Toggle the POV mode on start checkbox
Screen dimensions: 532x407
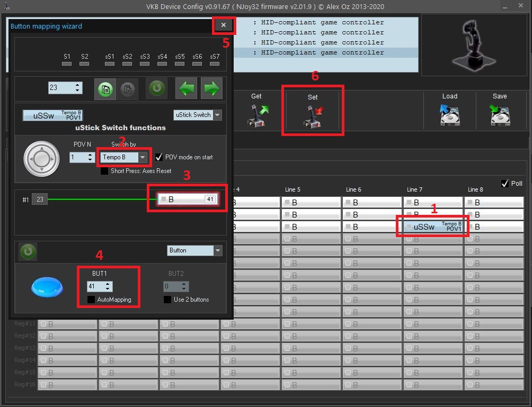[x=159, y=157]
